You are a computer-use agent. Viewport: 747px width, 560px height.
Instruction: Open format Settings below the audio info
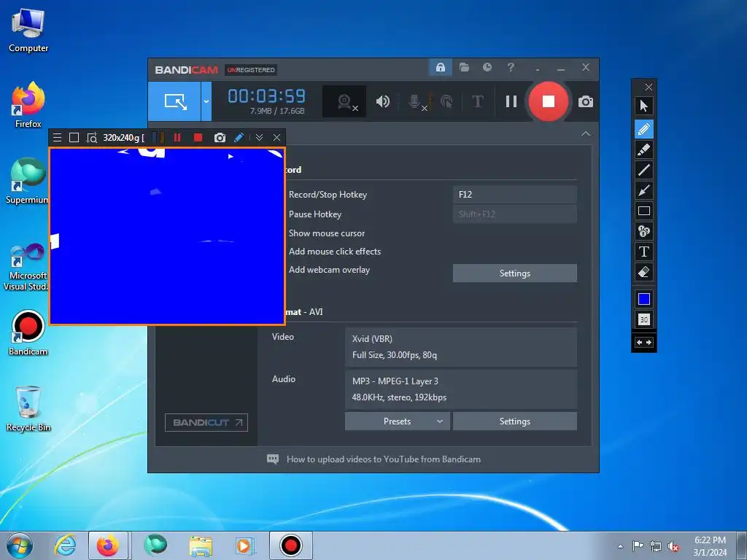point(514,421)
